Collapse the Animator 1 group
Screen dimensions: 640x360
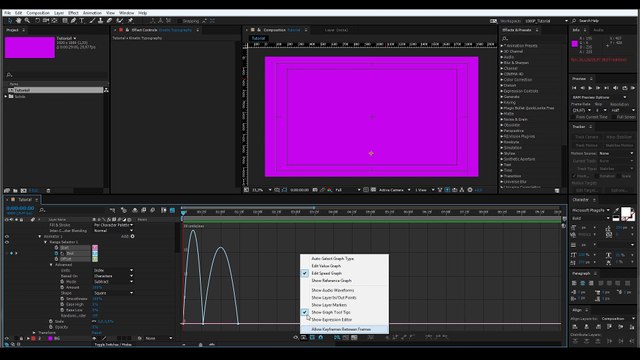pos(40,236)
